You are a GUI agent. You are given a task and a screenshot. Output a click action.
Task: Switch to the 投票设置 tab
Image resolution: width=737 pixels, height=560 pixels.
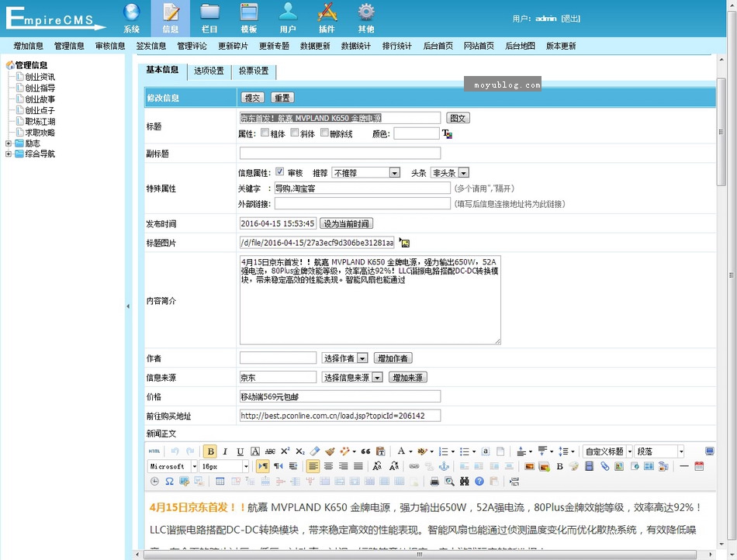[254, 71]
